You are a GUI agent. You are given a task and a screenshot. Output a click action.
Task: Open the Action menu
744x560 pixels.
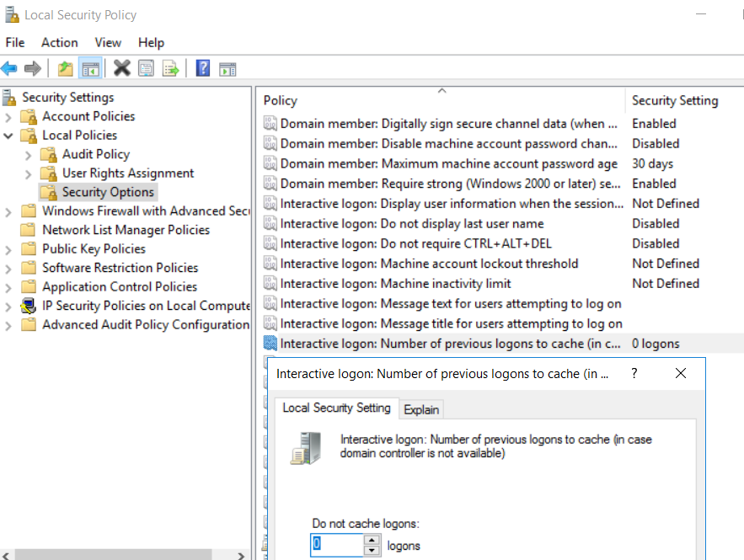pyautogui.click(x=59, y=42)
